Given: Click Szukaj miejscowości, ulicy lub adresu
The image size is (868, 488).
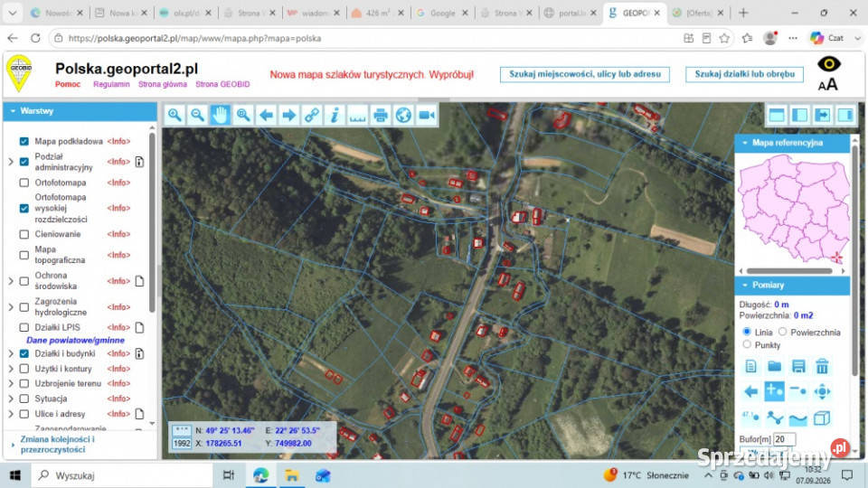Looking at the screenshot, I should click(x=585, y=74).
